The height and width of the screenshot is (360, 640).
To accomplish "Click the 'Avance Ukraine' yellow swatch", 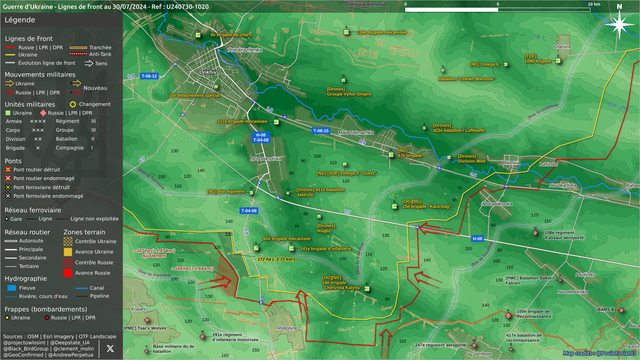I will [x=68, y=252].
